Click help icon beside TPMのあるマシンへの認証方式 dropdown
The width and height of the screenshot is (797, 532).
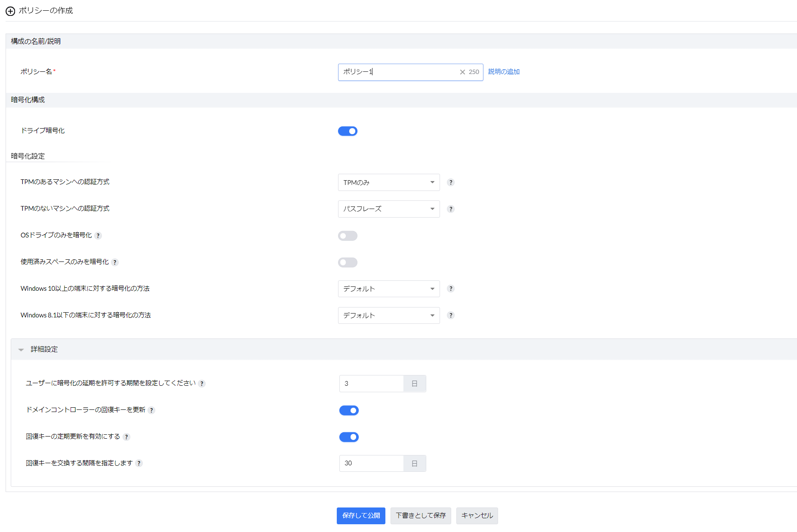click(451, 182)
